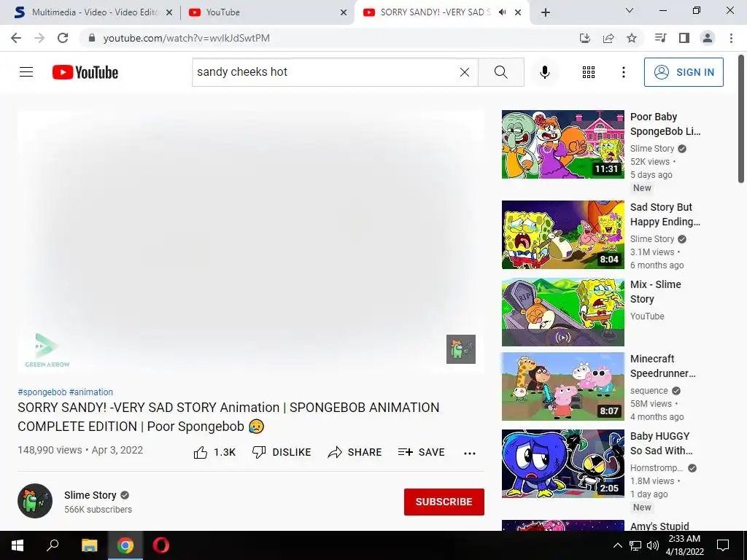Open YouTube settings three-dot menu

pos(624,72)
